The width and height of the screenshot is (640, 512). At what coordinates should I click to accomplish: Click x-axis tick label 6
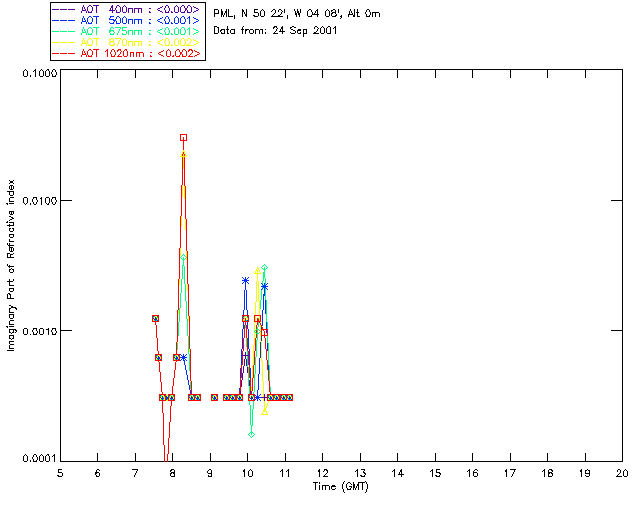(x=98, y=473)
